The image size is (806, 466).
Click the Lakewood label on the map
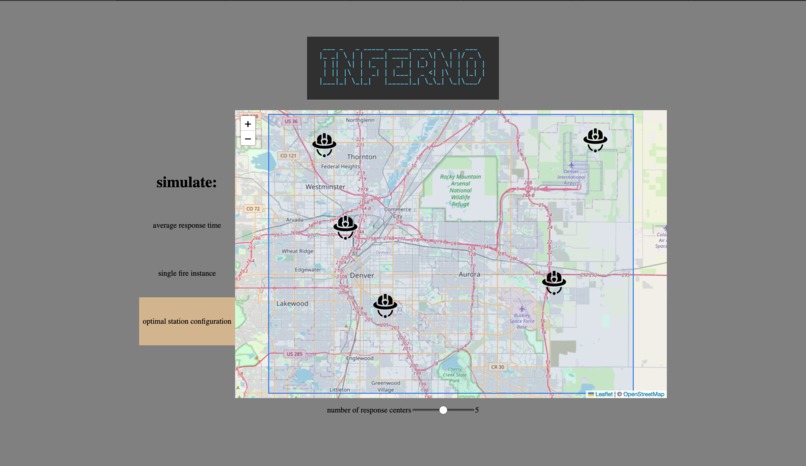(x=292, y=304)
